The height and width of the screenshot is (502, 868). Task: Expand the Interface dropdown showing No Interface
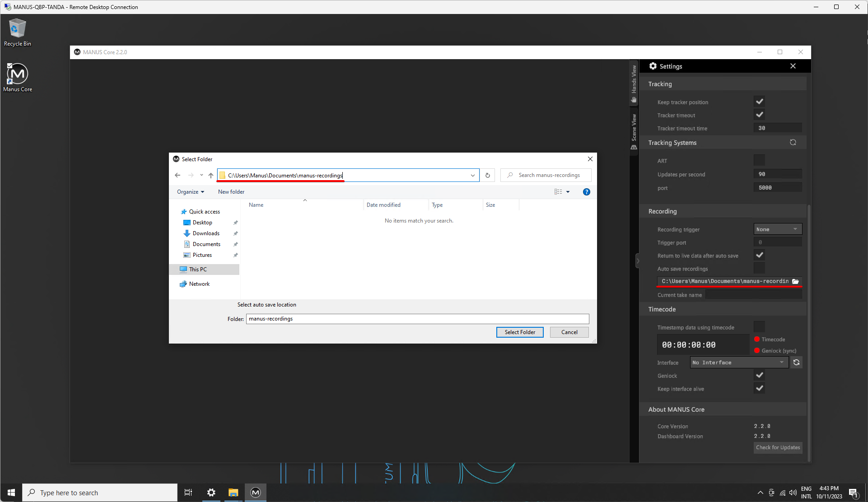point(739,363)
